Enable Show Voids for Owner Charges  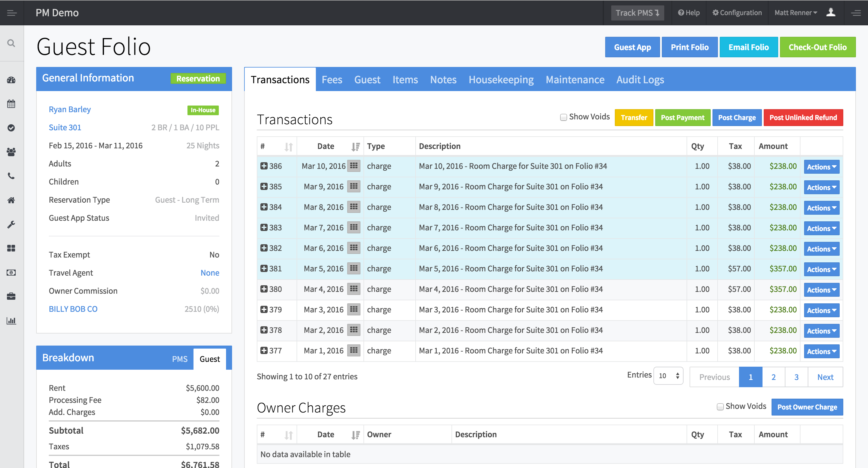(x=720, y=406)
